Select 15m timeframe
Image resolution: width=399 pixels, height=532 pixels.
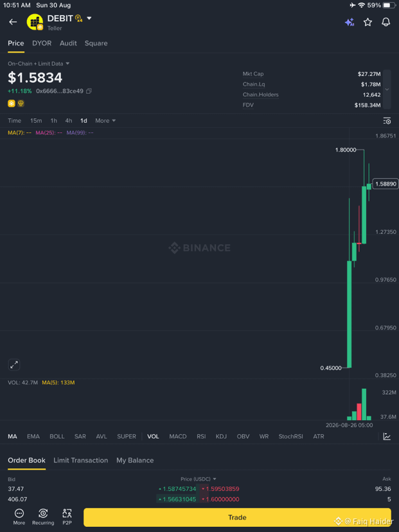pyautogui.click(x=36, y=121)
